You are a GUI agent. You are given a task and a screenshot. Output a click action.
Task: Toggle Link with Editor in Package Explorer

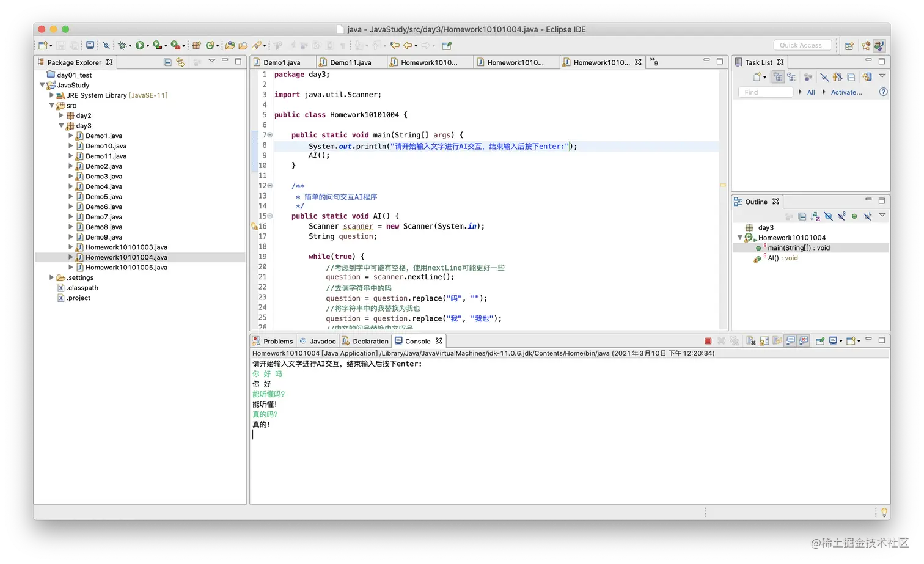180,62
